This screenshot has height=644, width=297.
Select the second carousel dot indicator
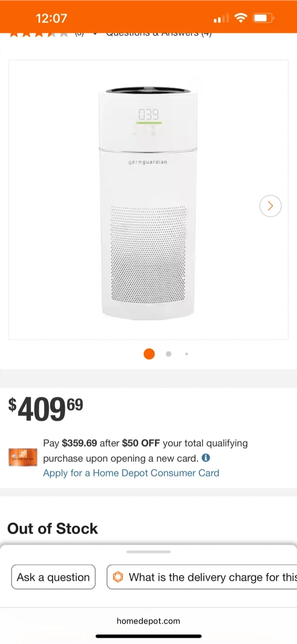168,354
